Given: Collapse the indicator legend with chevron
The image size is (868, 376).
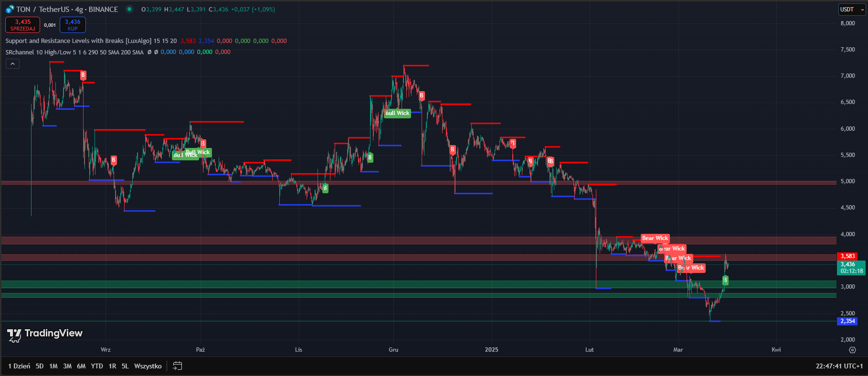Looking at the screenshot, I should (12, 64).
